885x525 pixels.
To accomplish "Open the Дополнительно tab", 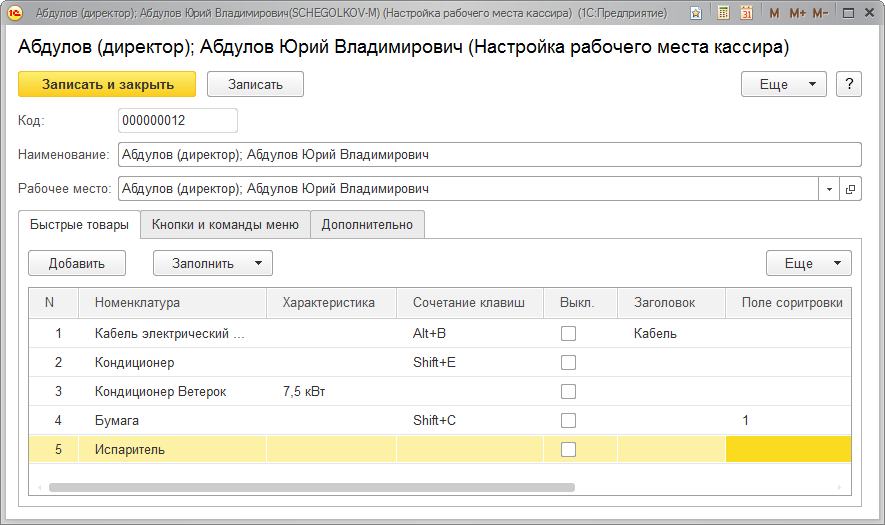I will (x=367, y=225).
